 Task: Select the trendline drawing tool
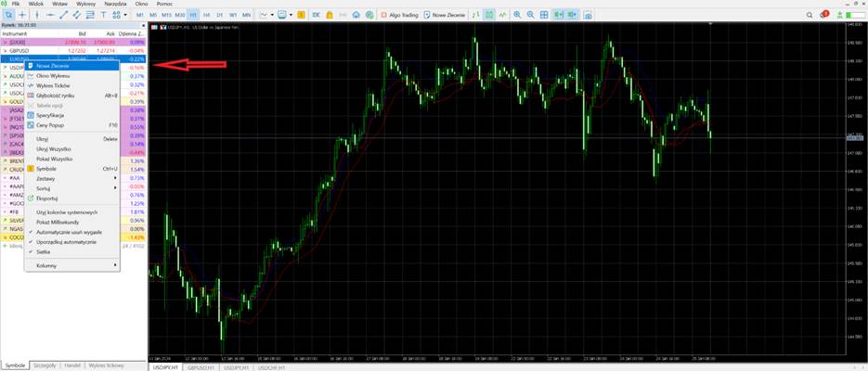tap(64, 15)
